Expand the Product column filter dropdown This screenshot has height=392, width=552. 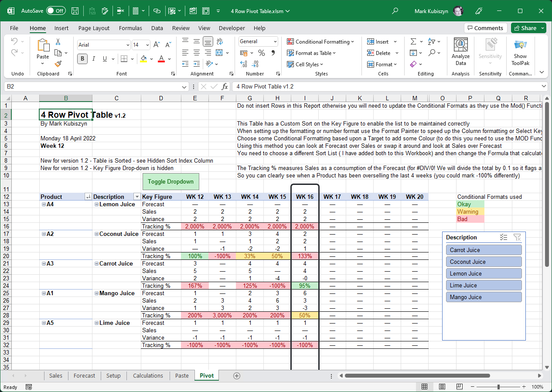coord(88,197)
